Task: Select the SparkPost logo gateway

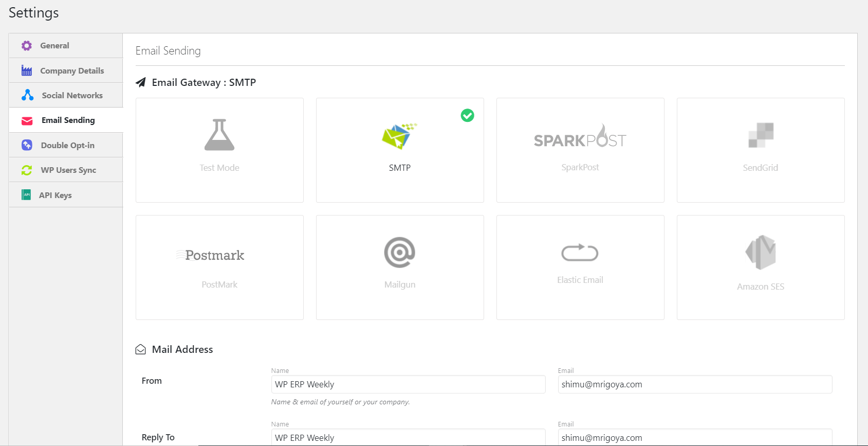Action: pyautogui.click(x=580, y=137)
